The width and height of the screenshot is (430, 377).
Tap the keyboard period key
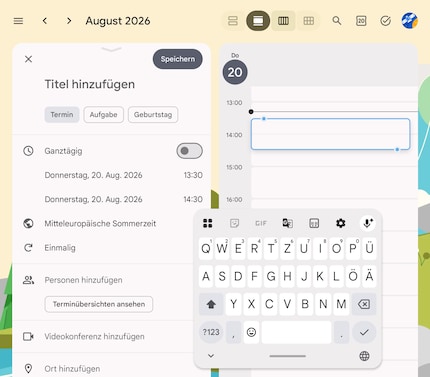(341, 332)
